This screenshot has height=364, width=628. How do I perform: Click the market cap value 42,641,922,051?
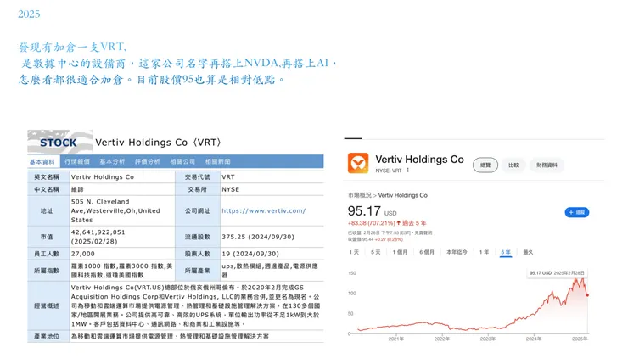click(x=98, y=232)
